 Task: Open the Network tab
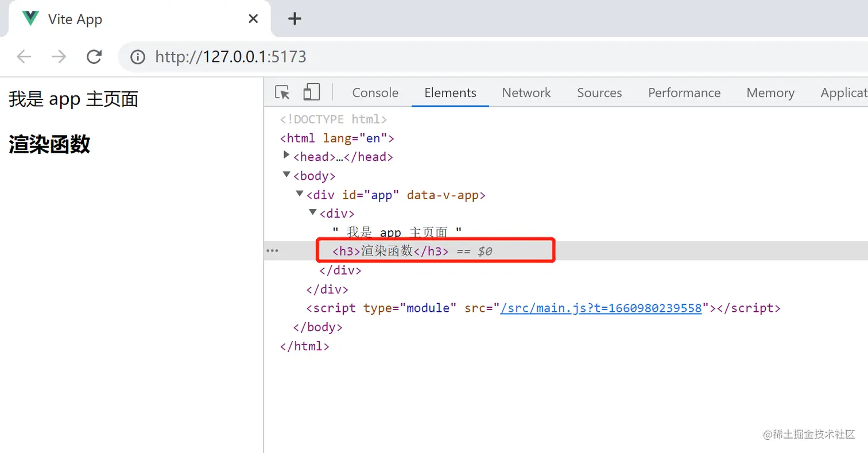(526, 93)
